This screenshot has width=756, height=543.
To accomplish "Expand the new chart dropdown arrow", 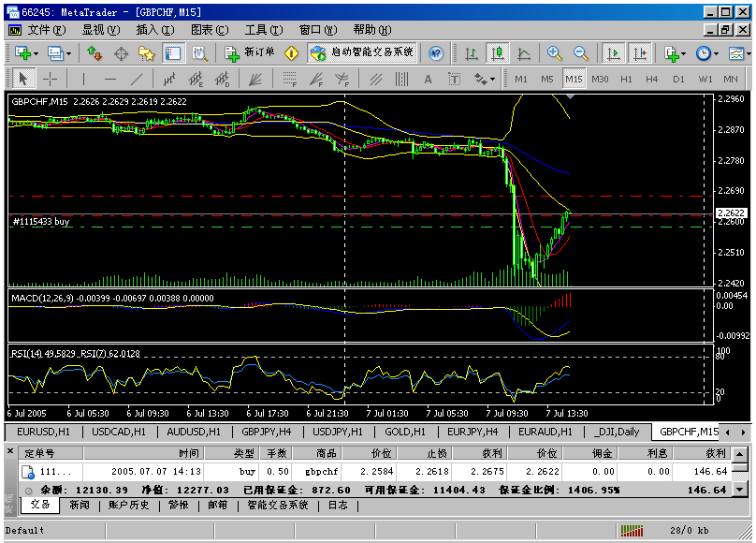I will (36, 53).
